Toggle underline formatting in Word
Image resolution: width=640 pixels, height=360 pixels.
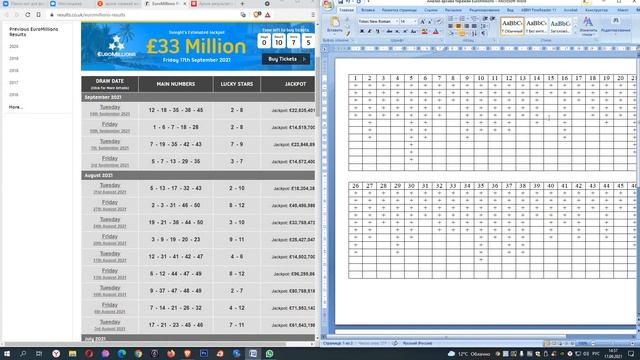378,31
